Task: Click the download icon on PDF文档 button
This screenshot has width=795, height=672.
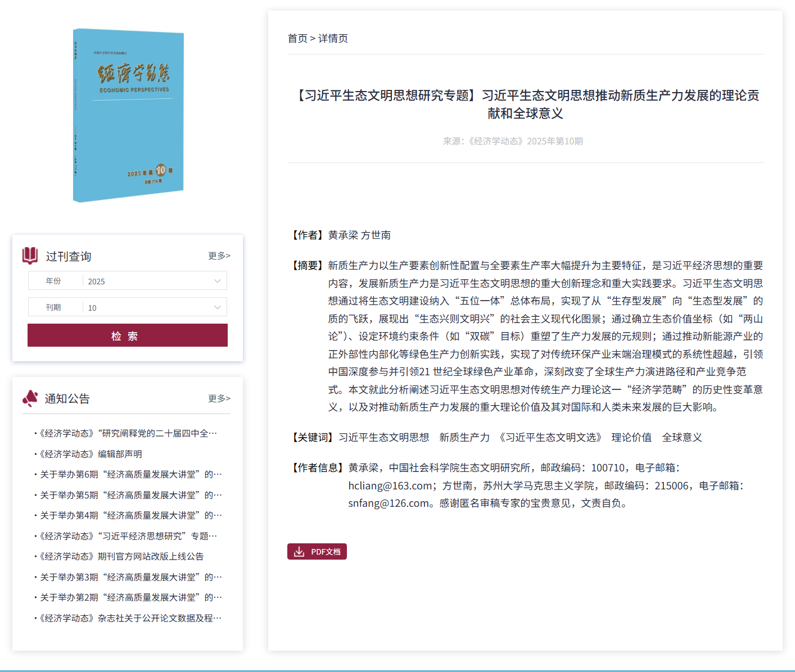Action: (x=299, y=552)
